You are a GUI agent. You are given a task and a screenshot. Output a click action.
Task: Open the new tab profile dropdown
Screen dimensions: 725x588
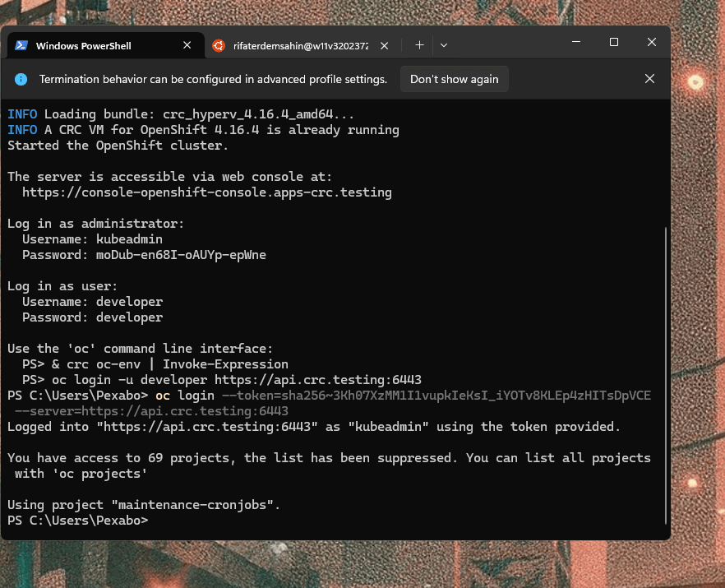[x=444, y=45]
